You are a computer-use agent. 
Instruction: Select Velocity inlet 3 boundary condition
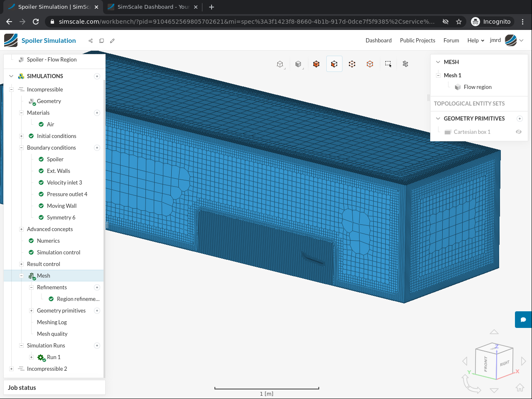pos(64,182)
